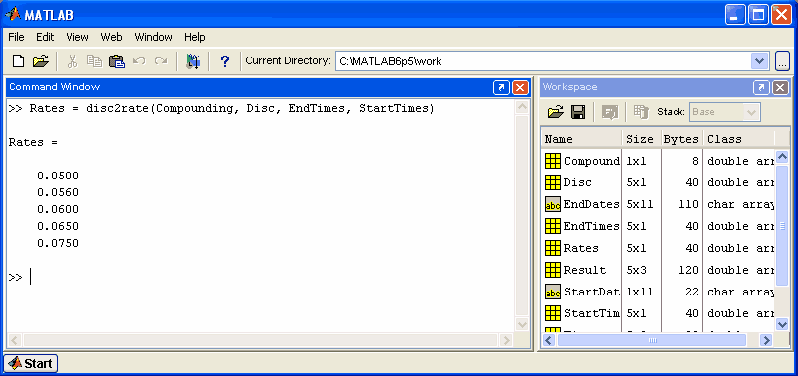Open file using the toolbar folder icon
The height and width of the screenshot is (376, 798).
40,61
